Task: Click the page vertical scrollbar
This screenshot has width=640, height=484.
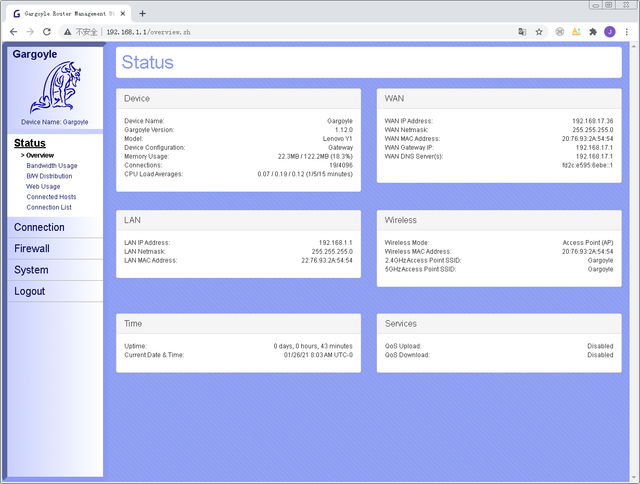Action: tap(634, 261)
